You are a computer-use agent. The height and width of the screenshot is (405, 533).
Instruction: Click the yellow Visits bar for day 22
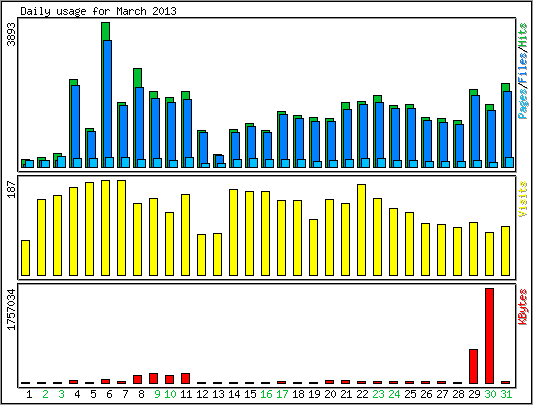361,230
